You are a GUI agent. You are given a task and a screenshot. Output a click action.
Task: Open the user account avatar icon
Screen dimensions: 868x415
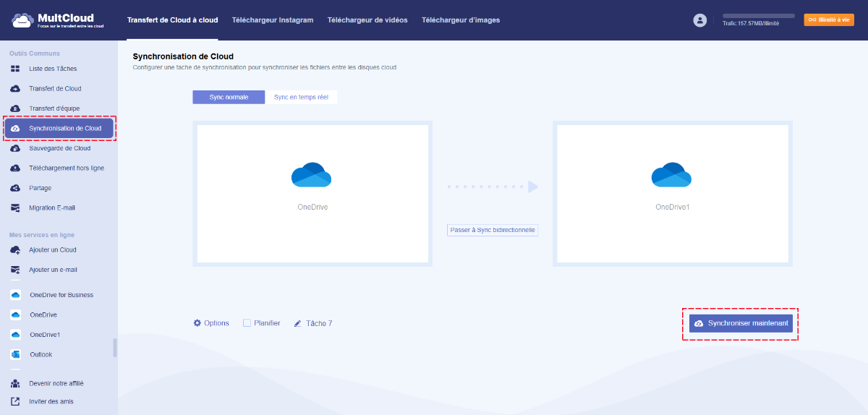699,20
